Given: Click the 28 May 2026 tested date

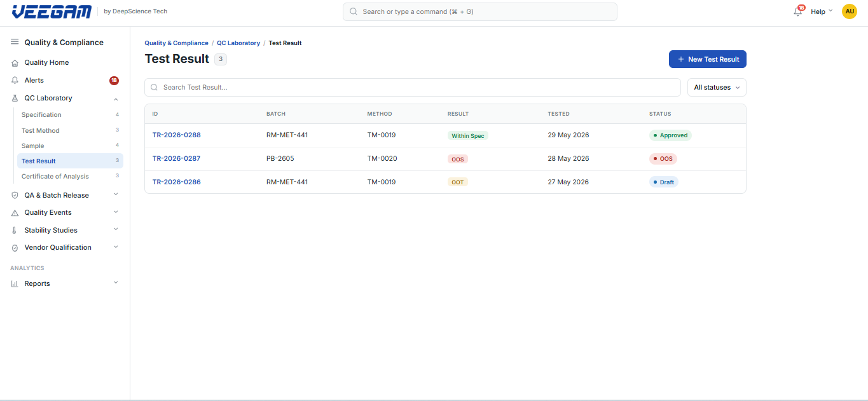Looking at the screenshot, I should click(x=568, y=159).
